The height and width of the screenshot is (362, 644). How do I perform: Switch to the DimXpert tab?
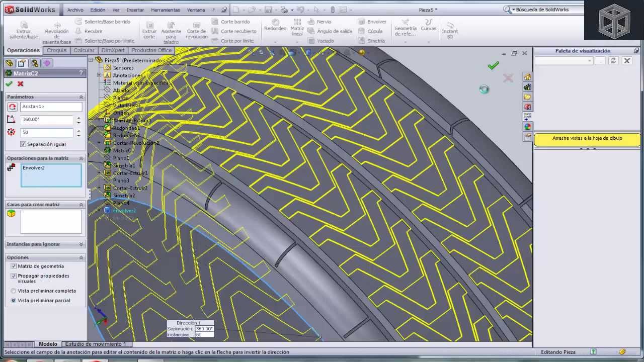113,50
